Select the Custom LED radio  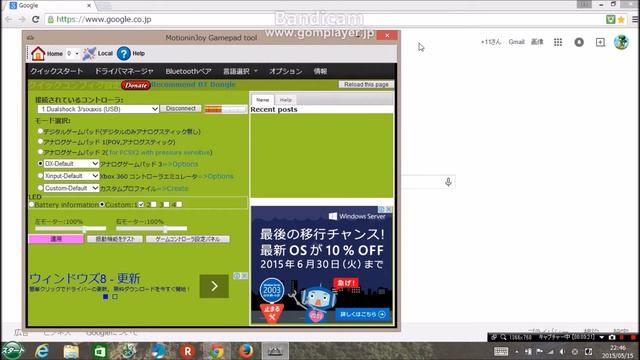(102, 204)
